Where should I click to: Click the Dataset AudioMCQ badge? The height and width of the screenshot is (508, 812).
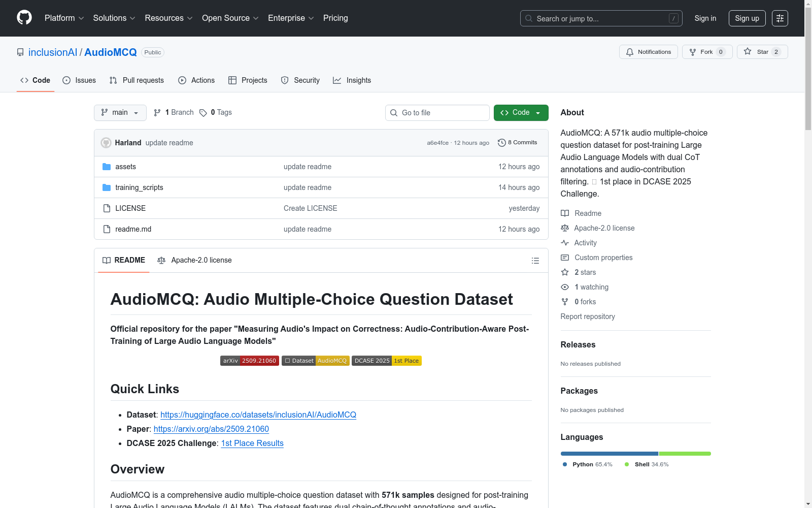tap(316, 361)
